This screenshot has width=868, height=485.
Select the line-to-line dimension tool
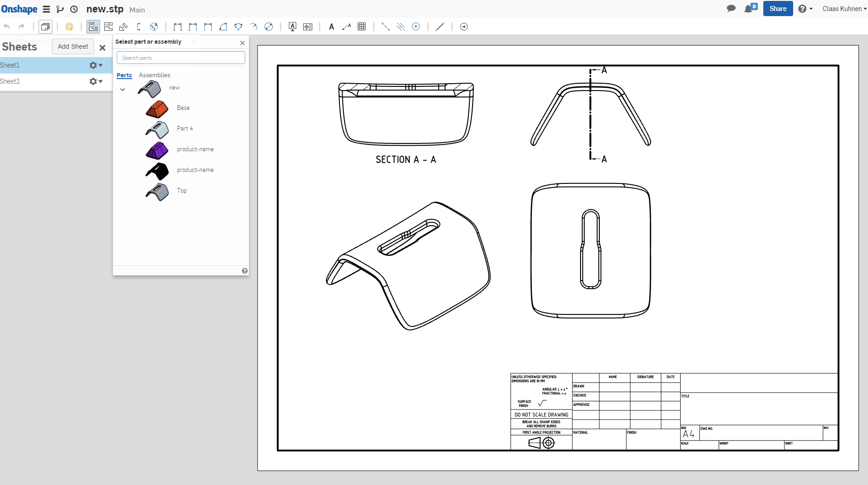coord(208,27)
